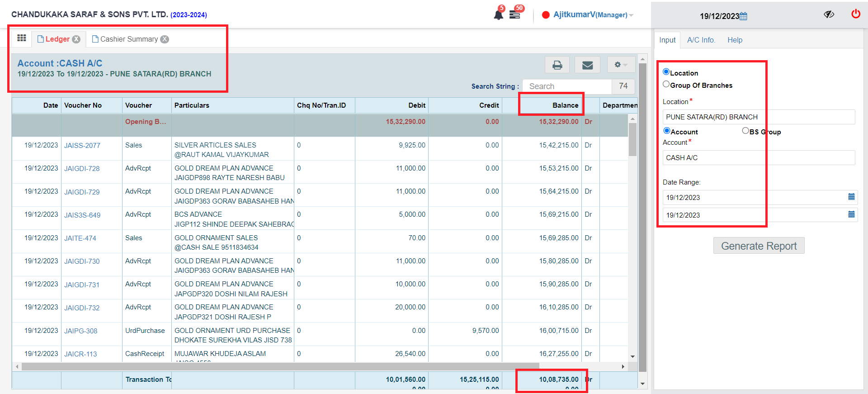The height and width of the screenshot is (394, 868).
Task: Click the SILVER ARTICLES SALES particulars cell
Action: tap(233, 150)
